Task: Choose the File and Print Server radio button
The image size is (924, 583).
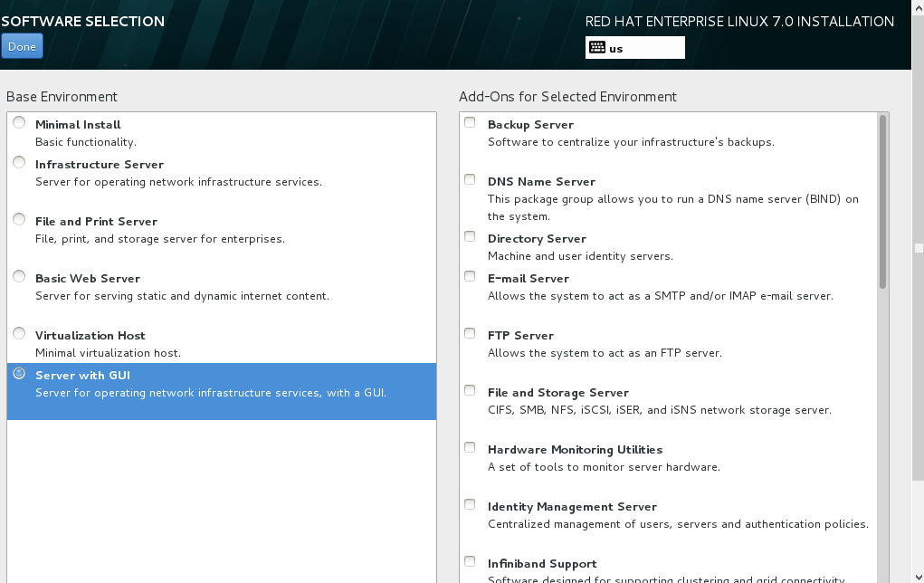Action: tap(19, 219)
